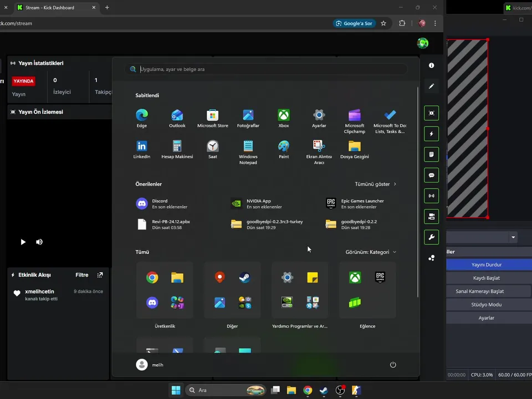Open Microsoft Store pinned app

pyautogui.click(x=213, y=119)
